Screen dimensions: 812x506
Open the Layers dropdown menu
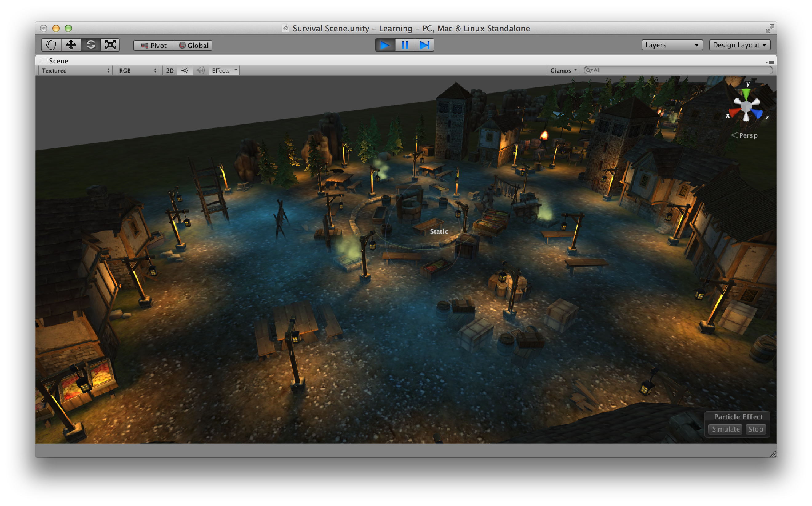tap(668, 44)
